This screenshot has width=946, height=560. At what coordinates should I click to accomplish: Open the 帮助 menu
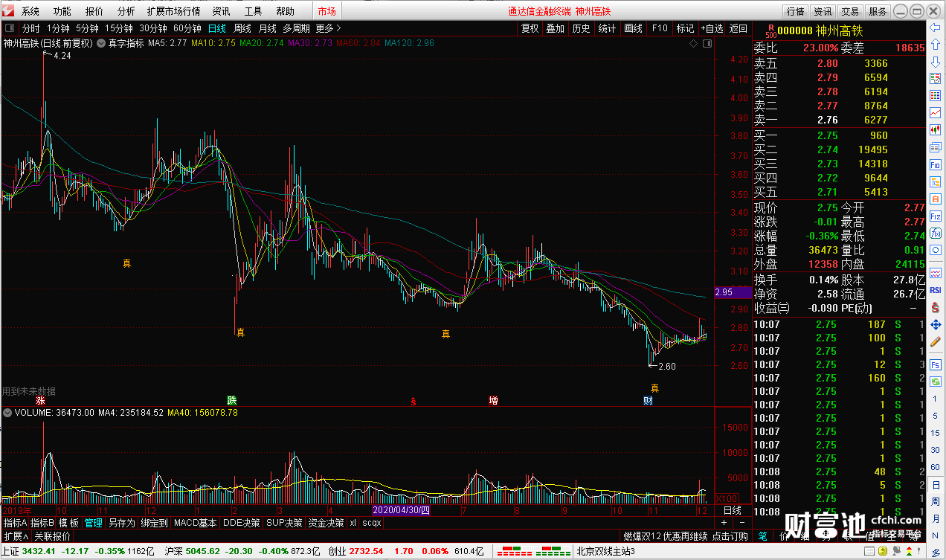pyautogui.click(x=286, y=11)
